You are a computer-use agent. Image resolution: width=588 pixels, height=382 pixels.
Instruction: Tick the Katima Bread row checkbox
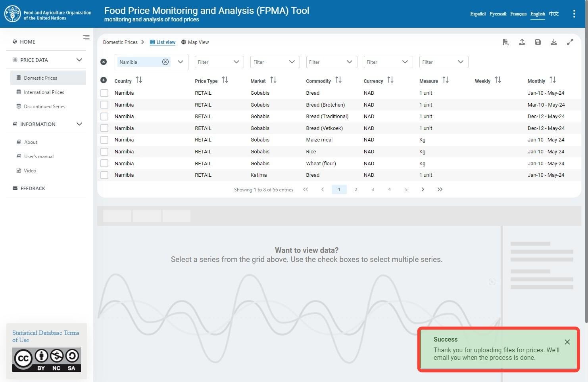(104, 175)
